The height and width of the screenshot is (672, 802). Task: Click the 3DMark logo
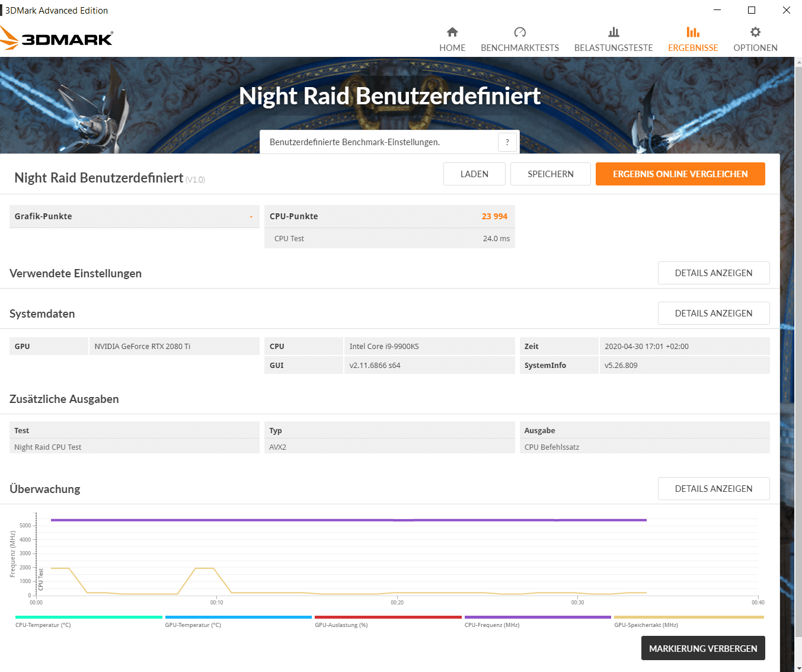tap(57, 38)
